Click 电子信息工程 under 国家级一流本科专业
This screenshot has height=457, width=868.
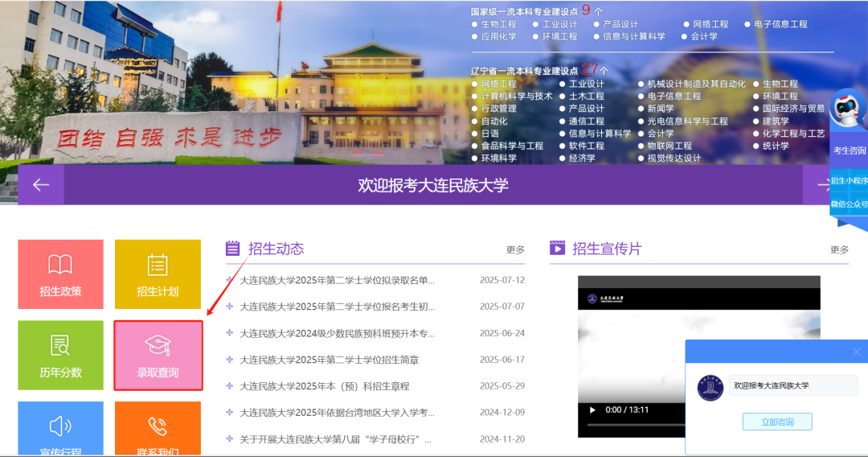click(780, 24)
